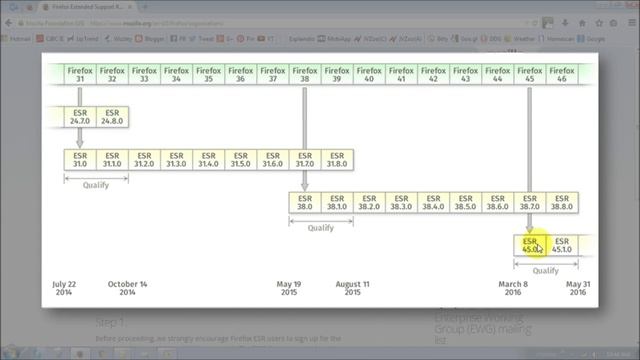Viewport: 640px width, 360px height.
Task: Open the FB bookmark
Action: [178, 39]
